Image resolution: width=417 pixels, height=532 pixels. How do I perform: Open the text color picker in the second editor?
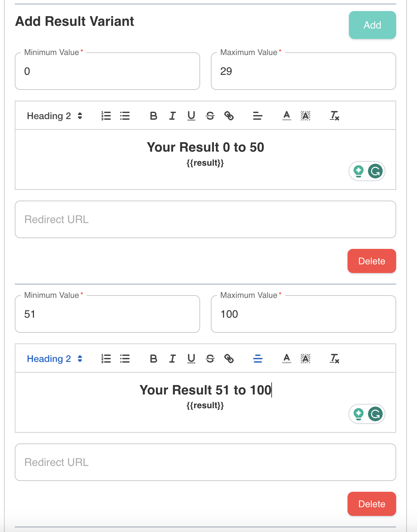(286, 359)
